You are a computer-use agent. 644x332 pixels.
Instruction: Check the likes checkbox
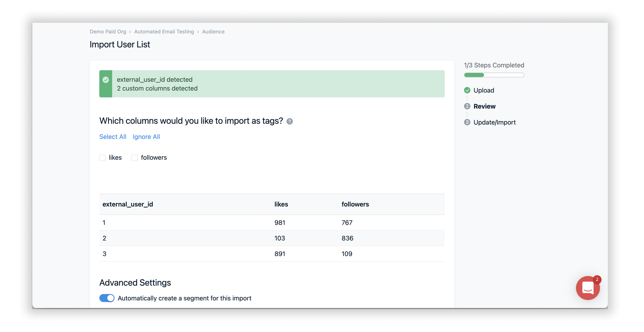(103, 158)
